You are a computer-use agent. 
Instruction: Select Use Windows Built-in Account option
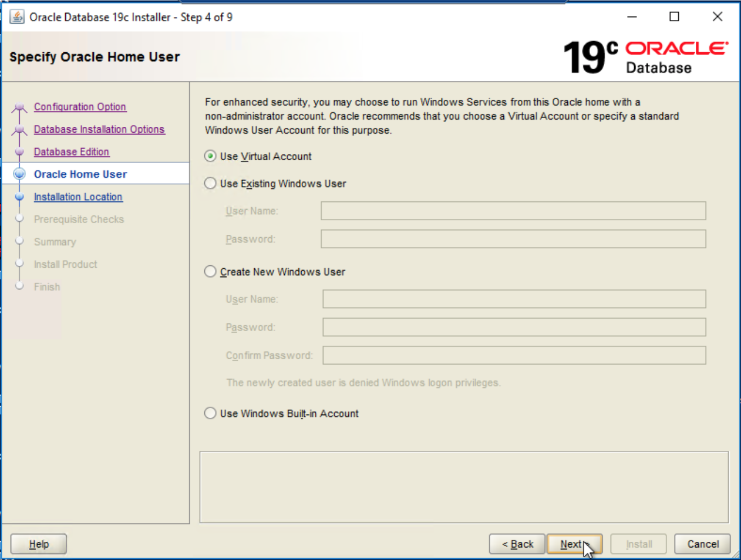coord(210,413)
